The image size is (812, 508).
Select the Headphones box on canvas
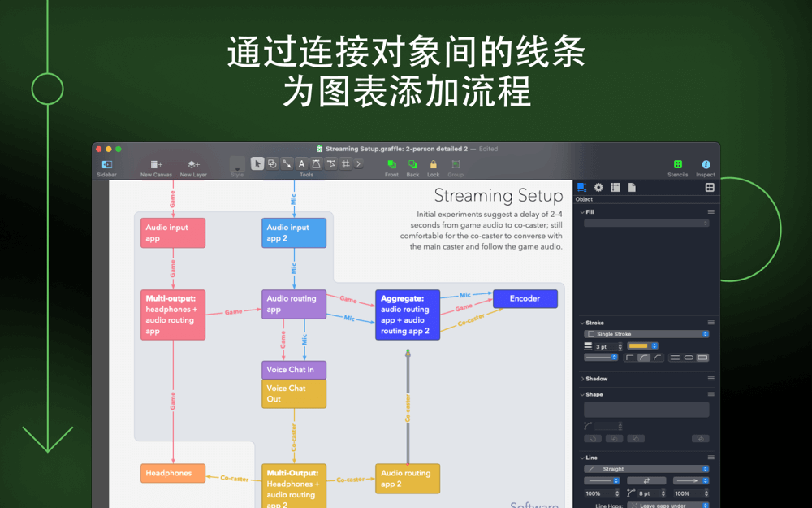point(173,473)
